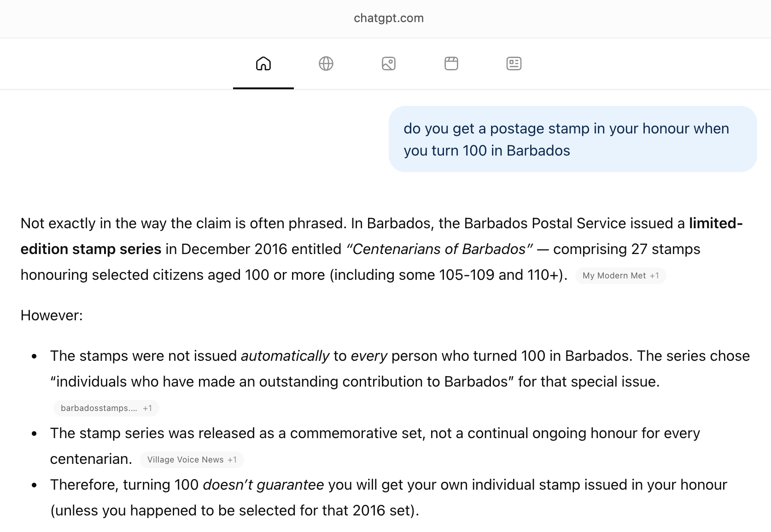The image size is (771, 532).
Task: Click the chatgpt.com address label
Action: tap(388, 18)
